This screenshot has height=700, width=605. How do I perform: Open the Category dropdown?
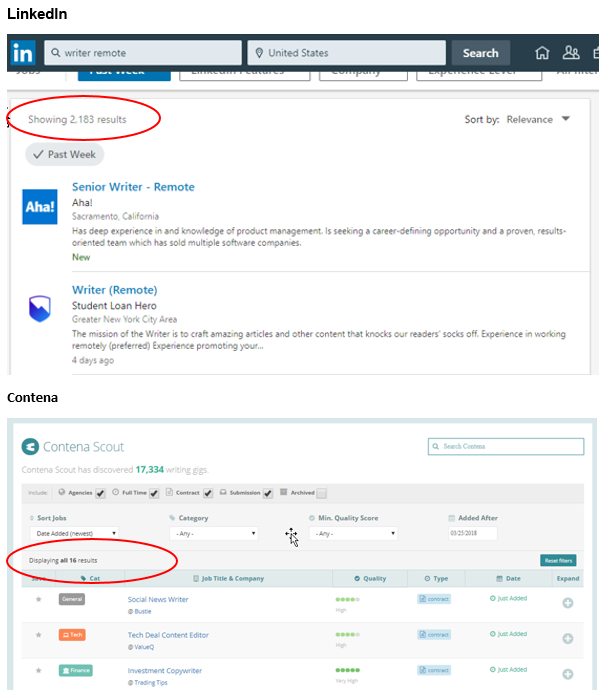coord(214,533)
